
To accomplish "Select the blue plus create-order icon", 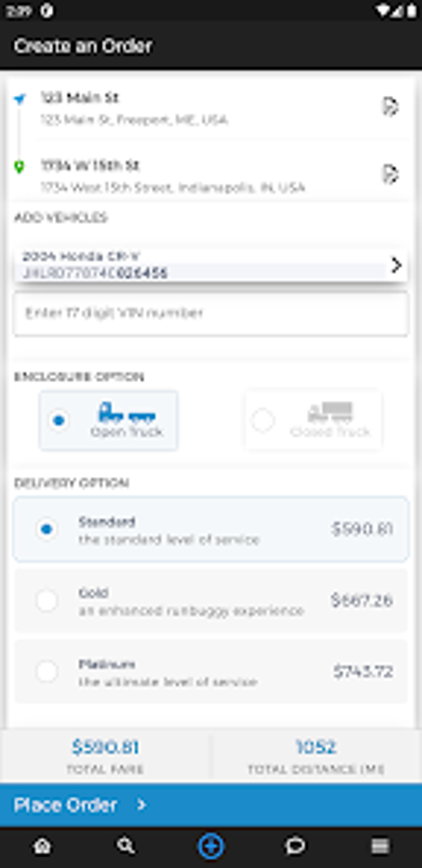I will pos(211,846).
